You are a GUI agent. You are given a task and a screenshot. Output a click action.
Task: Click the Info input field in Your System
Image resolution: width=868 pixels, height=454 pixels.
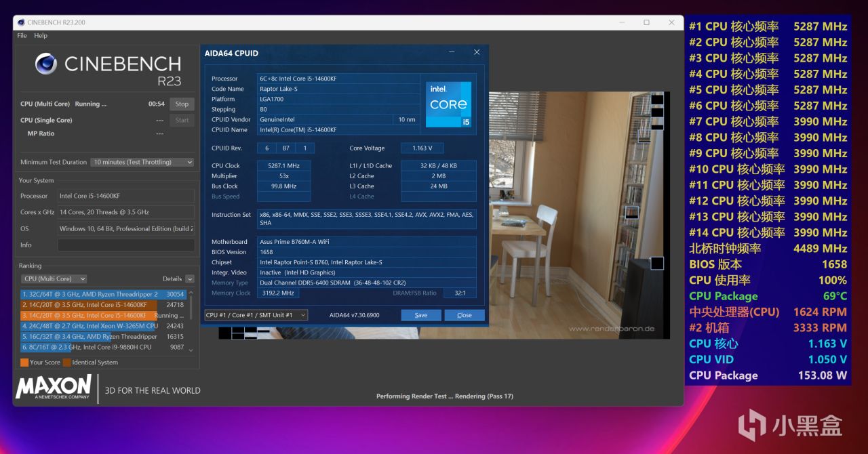click(x=126, y=245)
